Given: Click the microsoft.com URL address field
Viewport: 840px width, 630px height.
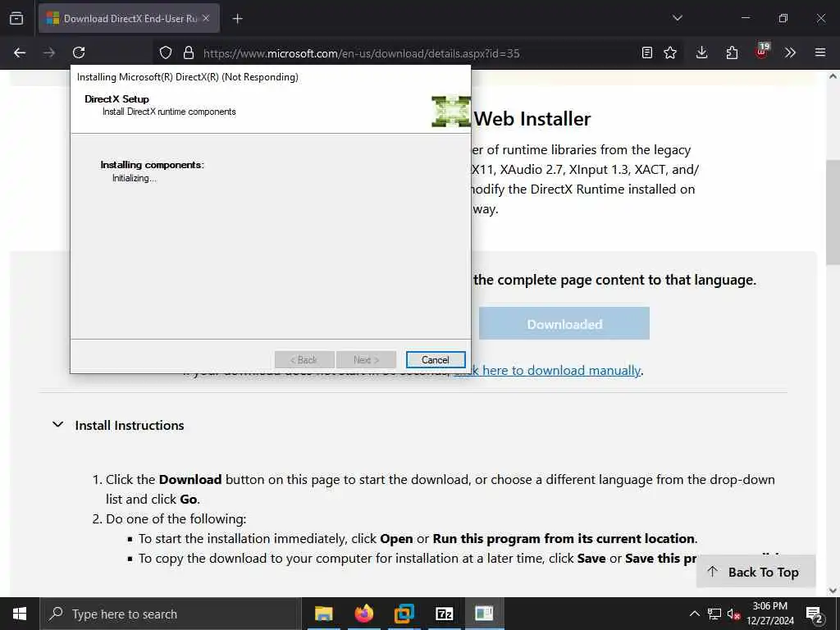Looking at the screenshot, I should [362, 53].
